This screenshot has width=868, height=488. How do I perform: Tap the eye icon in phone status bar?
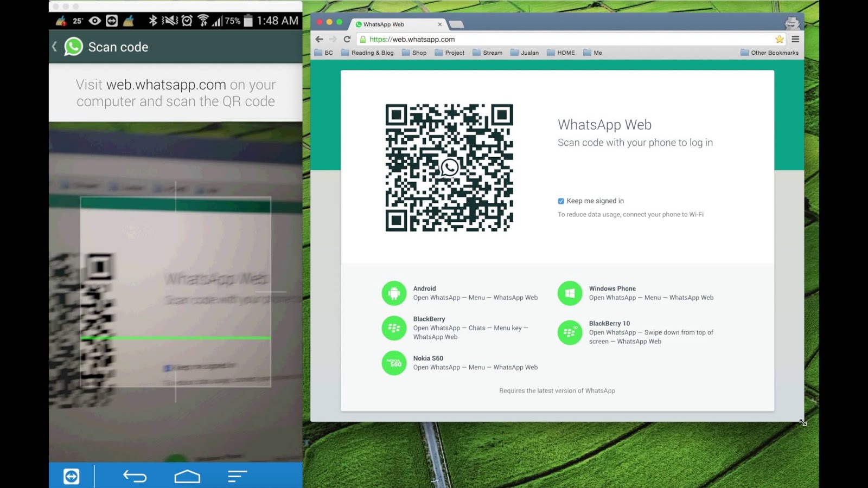click(95, 21)
